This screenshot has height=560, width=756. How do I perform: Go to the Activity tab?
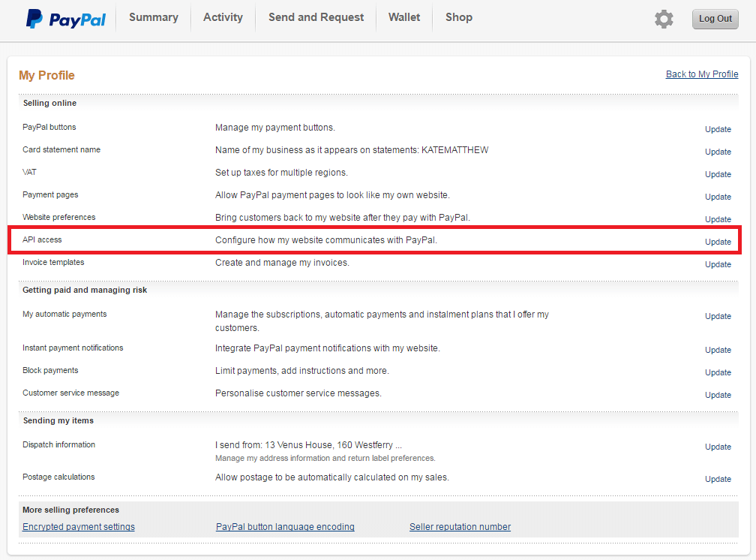(223, 17)
